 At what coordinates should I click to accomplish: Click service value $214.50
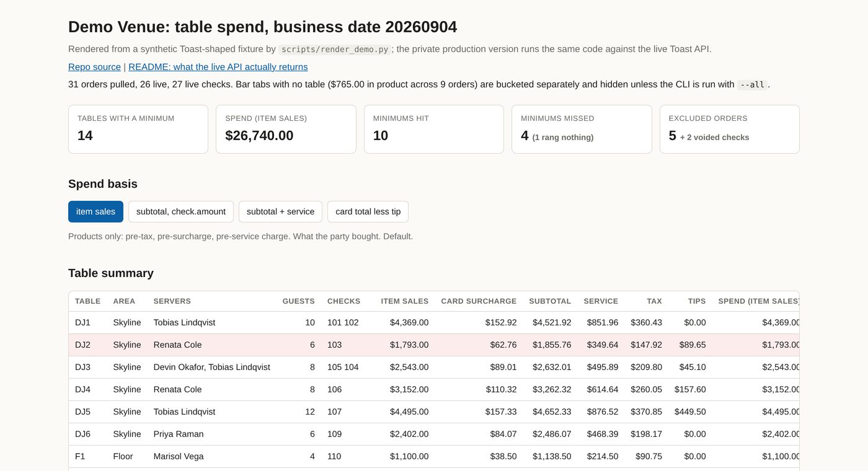[601, 456]
